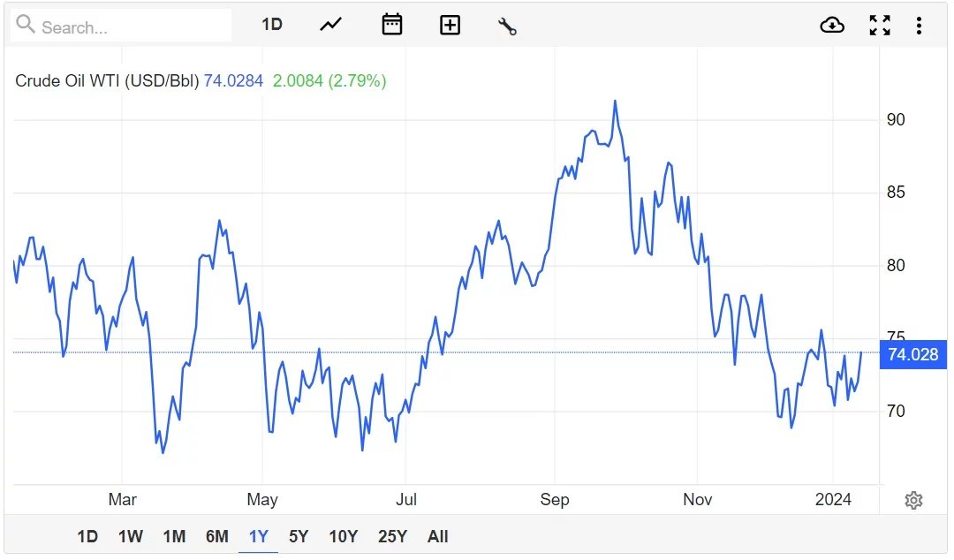Toggle fullscreen chart view
954x560 pixels.
pos(880,25)
